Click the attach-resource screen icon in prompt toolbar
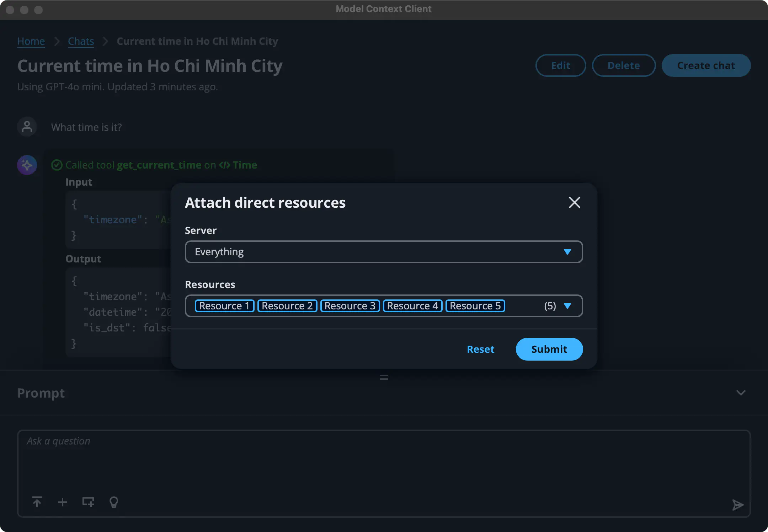Viewport: 768px width, 532px height. pos(88,502)
